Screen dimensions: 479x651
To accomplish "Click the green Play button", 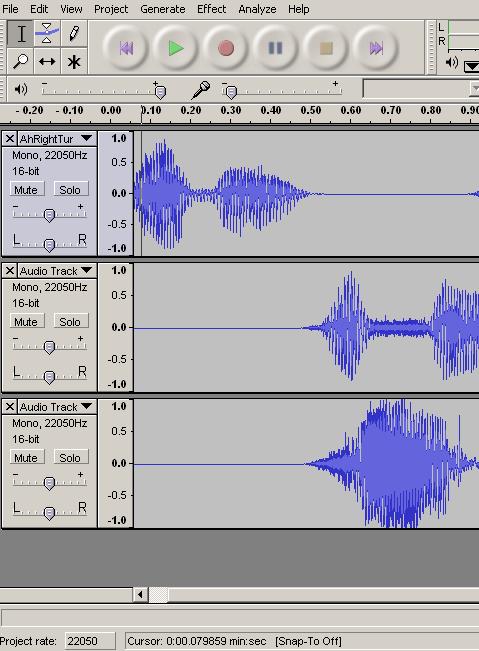I will tap(176, 48).
